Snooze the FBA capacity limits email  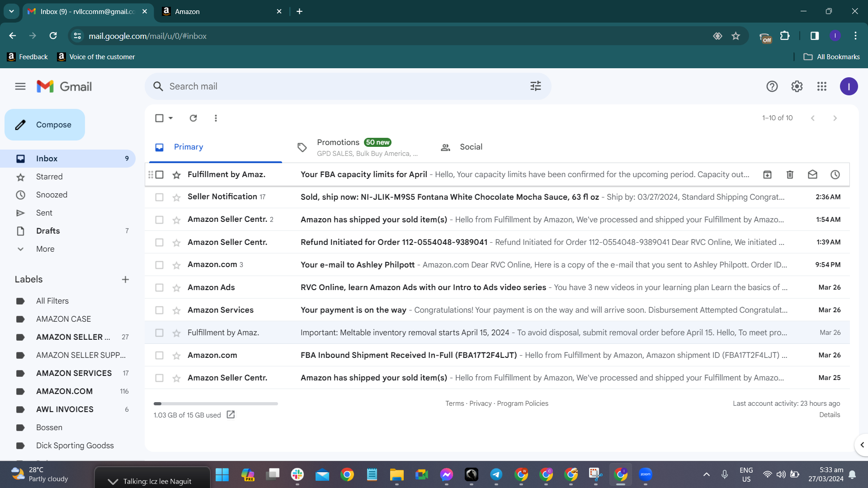pyautogui.click(x=835, y=174)
